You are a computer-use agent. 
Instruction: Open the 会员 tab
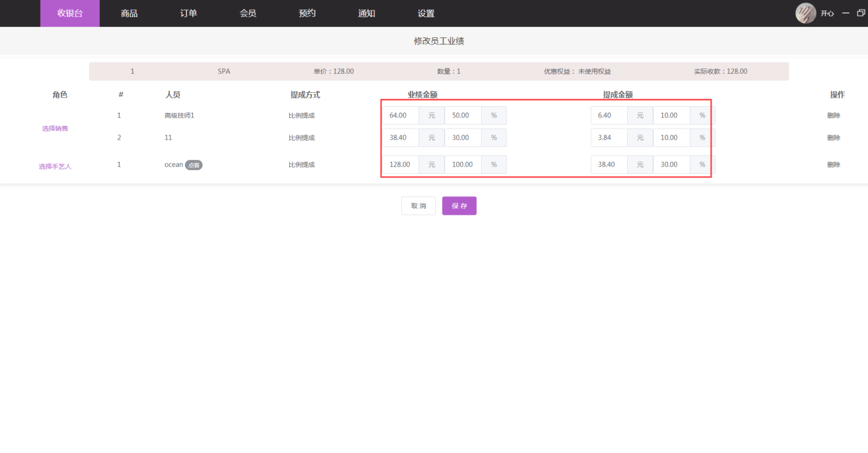248,13
